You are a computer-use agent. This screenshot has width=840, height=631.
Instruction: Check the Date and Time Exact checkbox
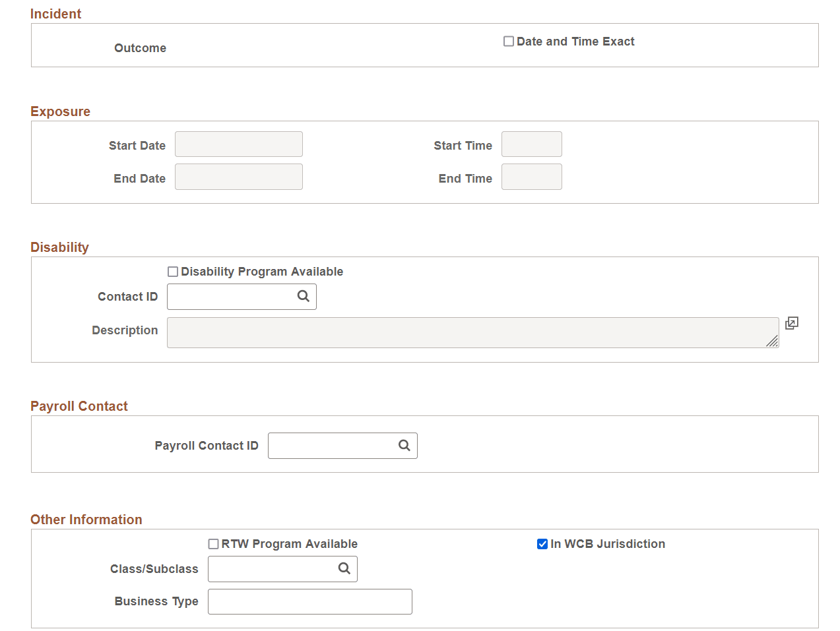tap(508, 41)
